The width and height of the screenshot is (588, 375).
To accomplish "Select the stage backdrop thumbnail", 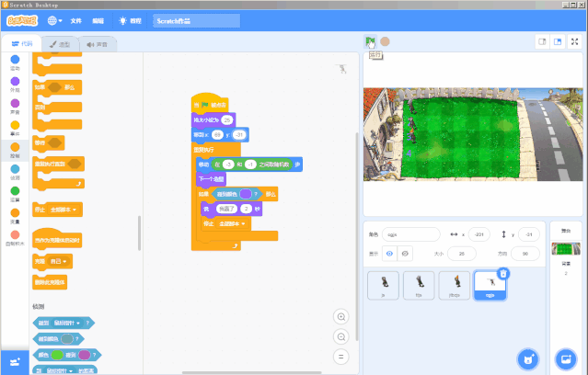I will click(566, 249).
